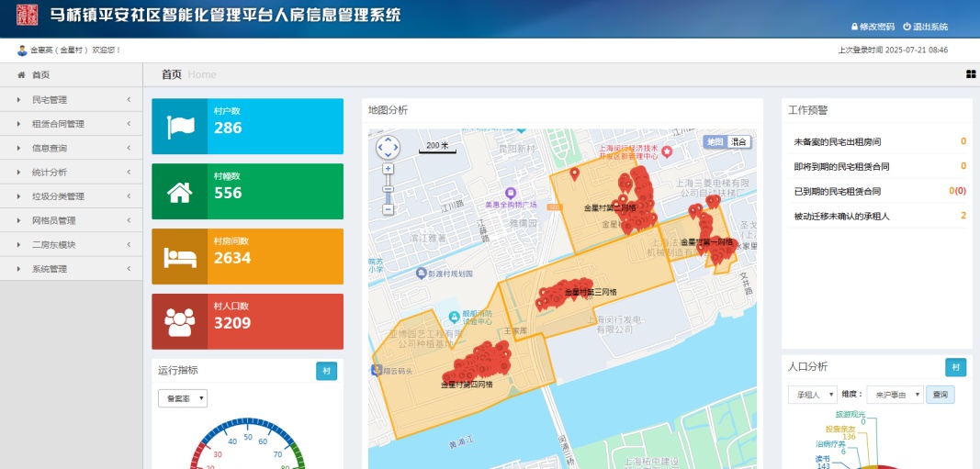The image size is (980, 469).
Task: Expand the 系统管理 menu
Action: (72, 269)
